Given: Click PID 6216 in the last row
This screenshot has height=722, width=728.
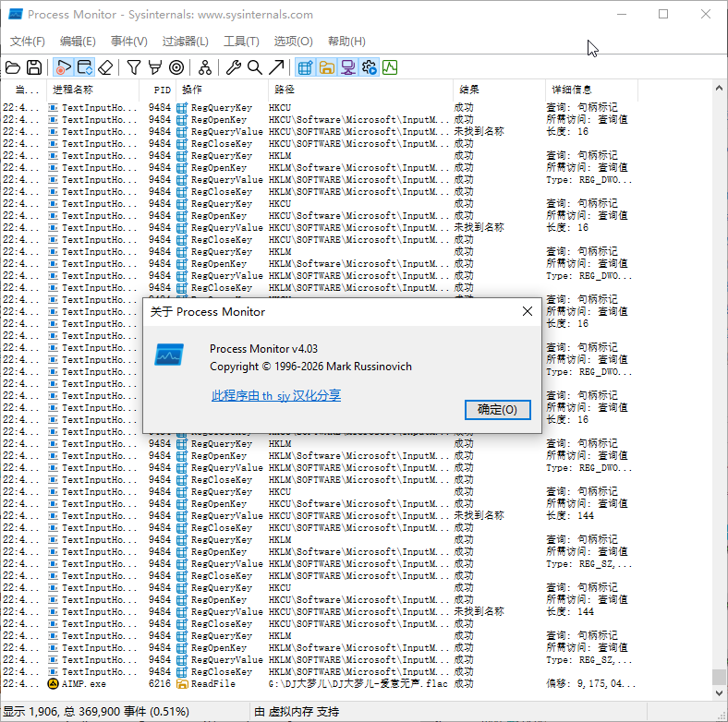Looking at the screenshot, I should [160, 684].
